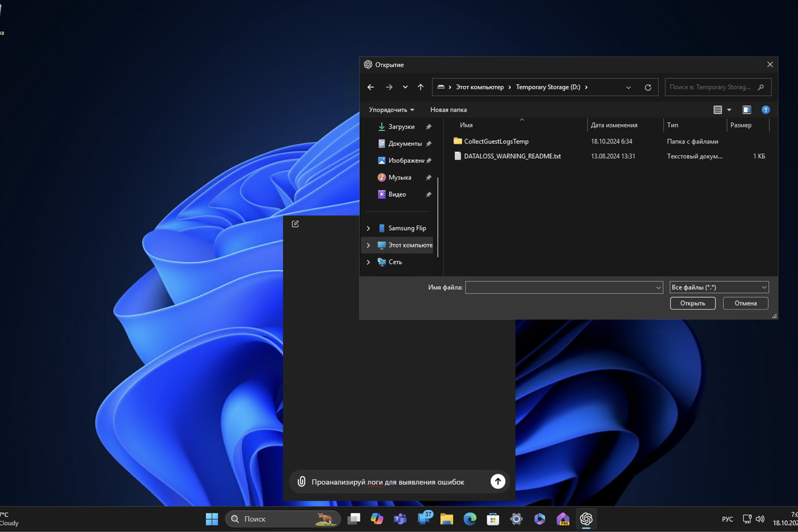Image resolution: width=798 pixels, height=532 pixels.
Task: Open ChatGPT from the taskbar
Action: point(586,519)
